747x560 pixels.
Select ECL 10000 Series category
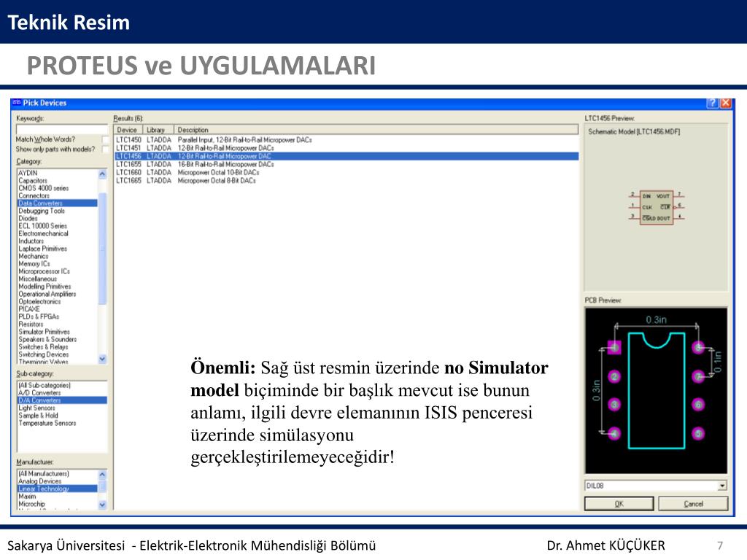coord(57,226)
